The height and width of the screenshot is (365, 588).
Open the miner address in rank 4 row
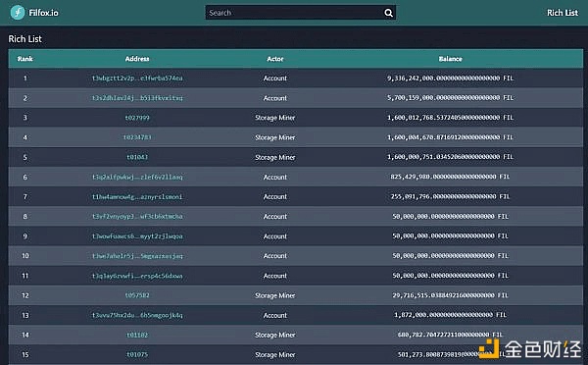point(137,137)
